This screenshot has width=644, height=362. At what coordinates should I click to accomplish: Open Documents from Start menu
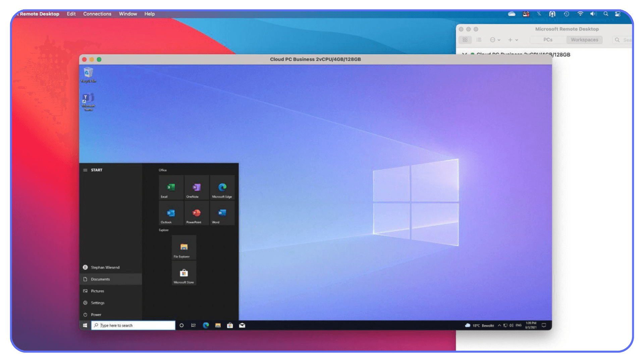point(111,279)
